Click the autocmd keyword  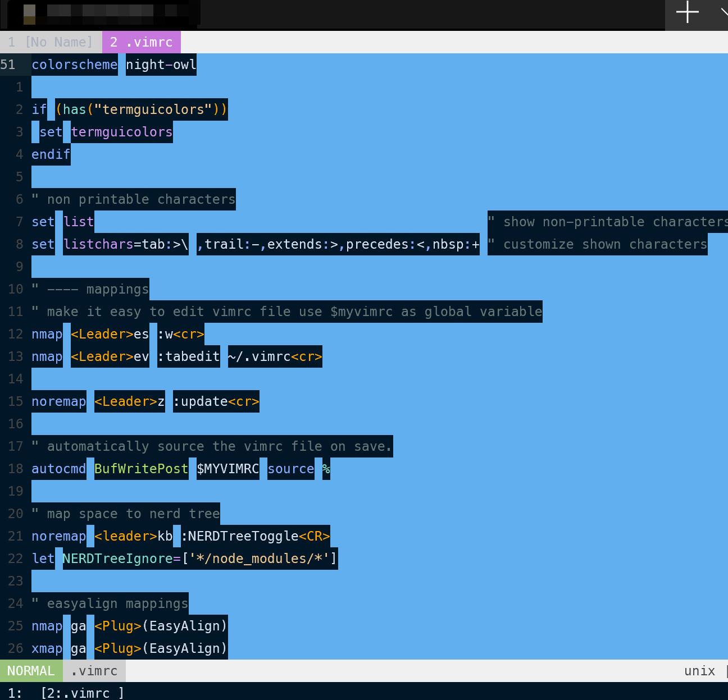pyautogui.click(x=59, y=469)
